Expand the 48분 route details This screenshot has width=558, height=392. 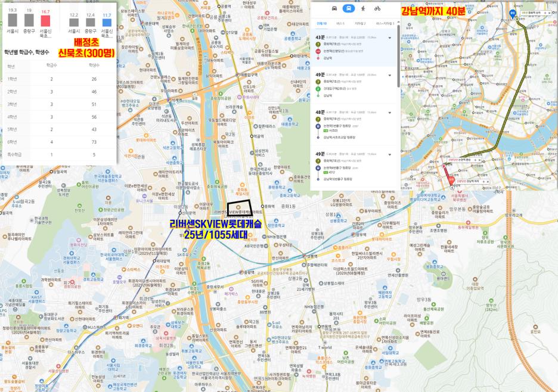(390, 113)
